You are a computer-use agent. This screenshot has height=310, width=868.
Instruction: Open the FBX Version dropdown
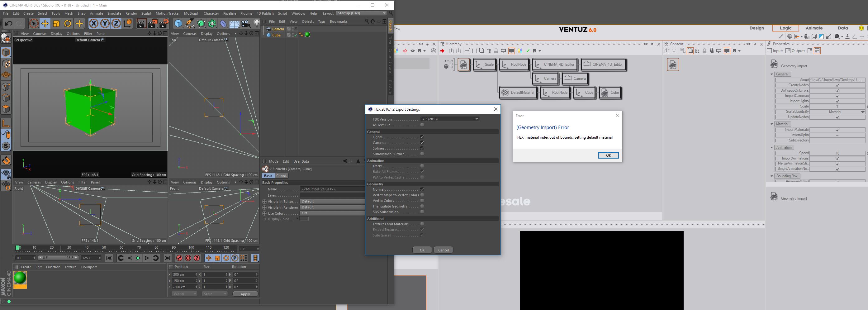click(449, 119)
